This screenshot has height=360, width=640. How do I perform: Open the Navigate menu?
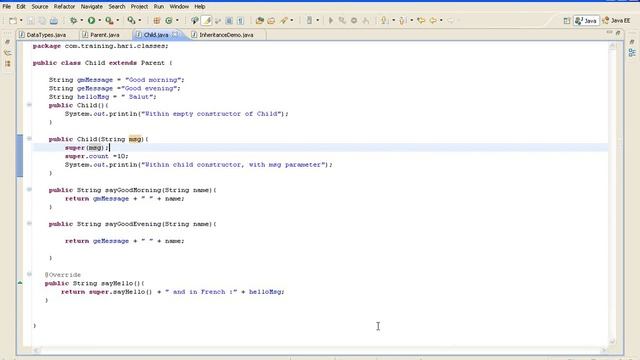point(92,7)
